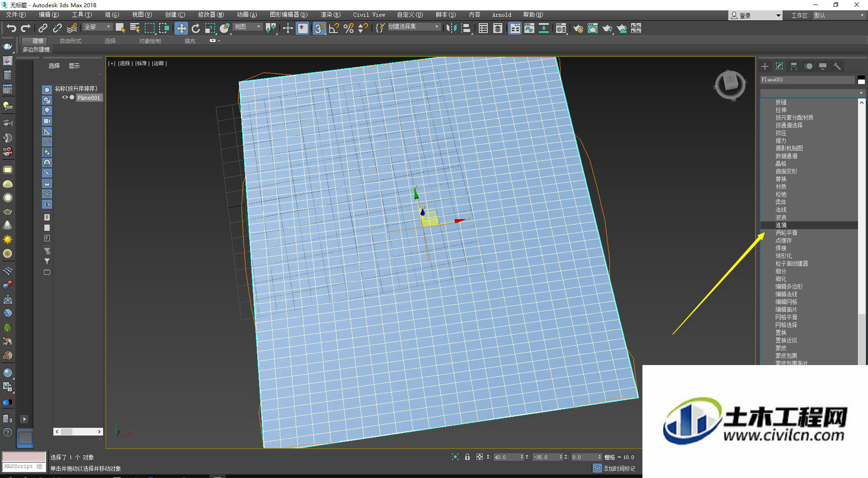The height and width of the screenshot is (478, 868).
Task: Select Plane001 in scene explorer
Action: 89,98
